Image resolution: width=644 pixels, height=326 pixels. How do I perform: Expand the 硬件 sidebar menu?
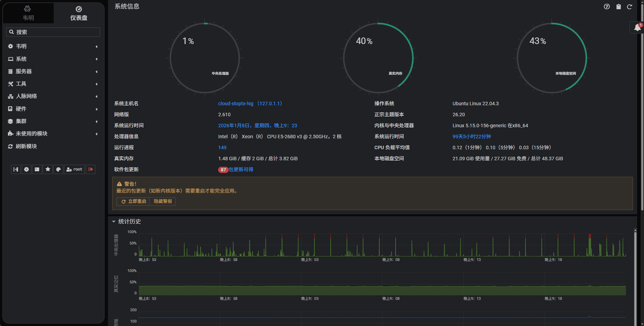tap(21, 109)
